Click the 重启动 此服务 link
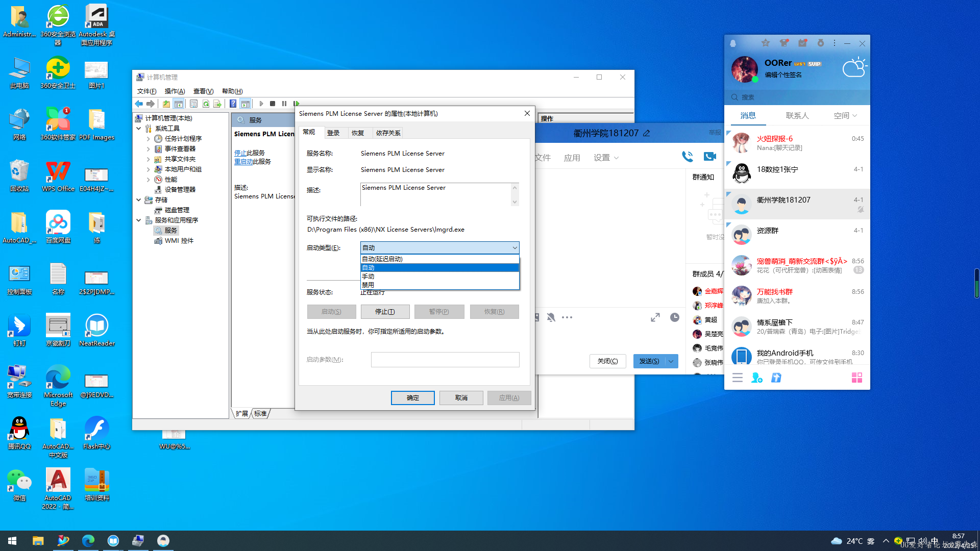Screen dimensions: 980x551 pyautogui.click(x=243, y=161)
